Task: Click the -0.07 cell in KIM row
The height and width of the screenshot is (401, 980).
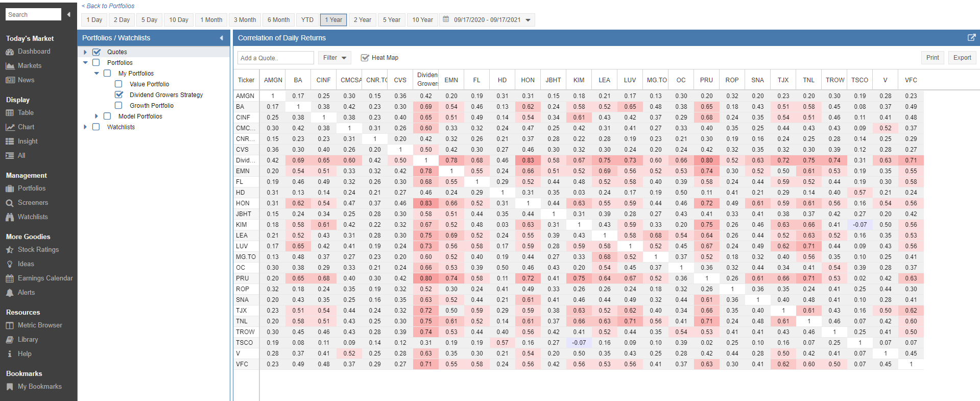Action: tap(860, 225)
